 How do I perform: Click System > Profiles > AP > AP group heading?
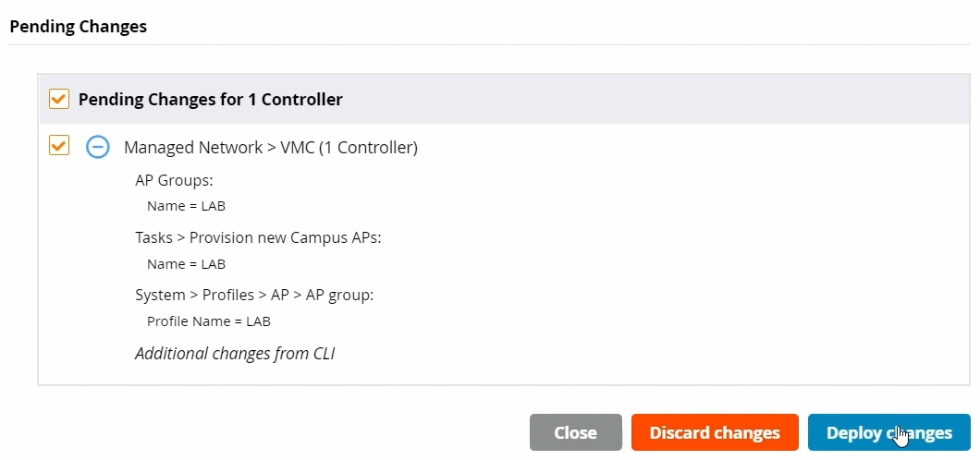click(x=254, y=295)
